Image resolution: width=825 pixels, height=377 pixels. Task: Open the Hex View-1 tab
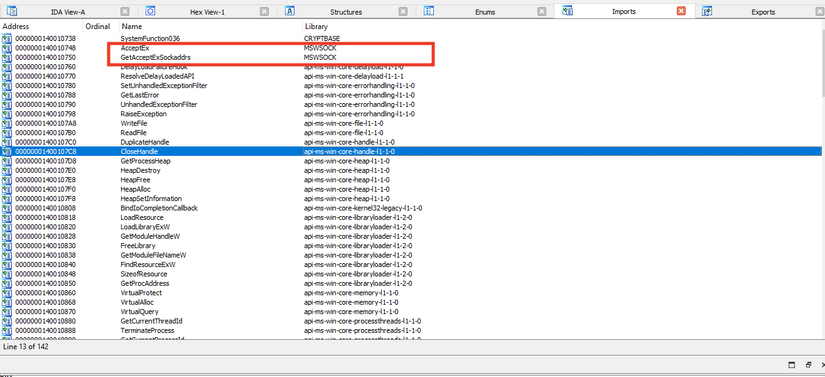[x=207, y=12]
